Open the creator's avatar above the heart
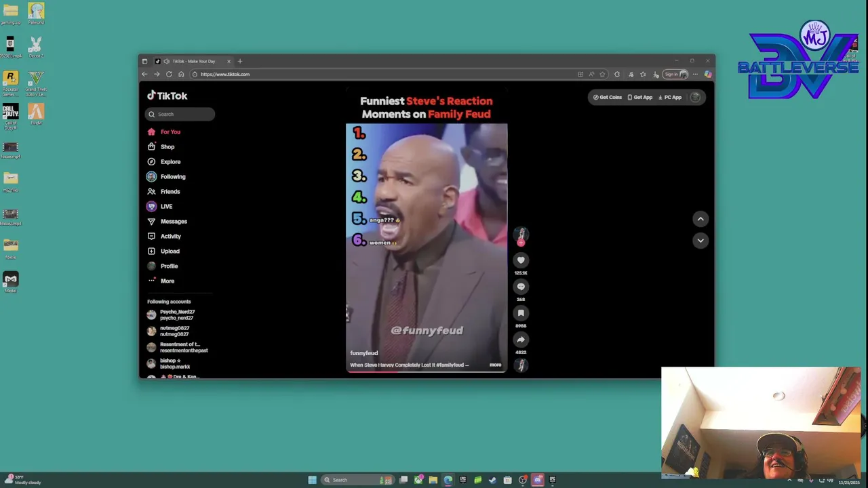 coord(521,234)
